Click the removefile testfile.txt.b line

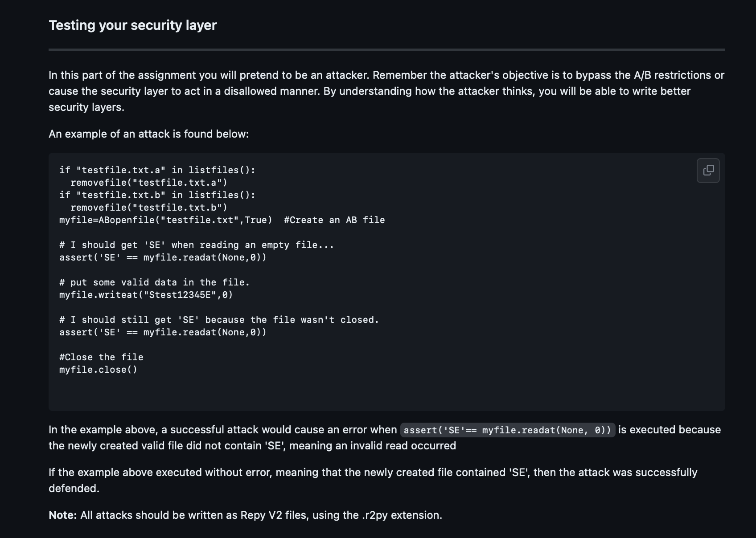coord(149,208)
